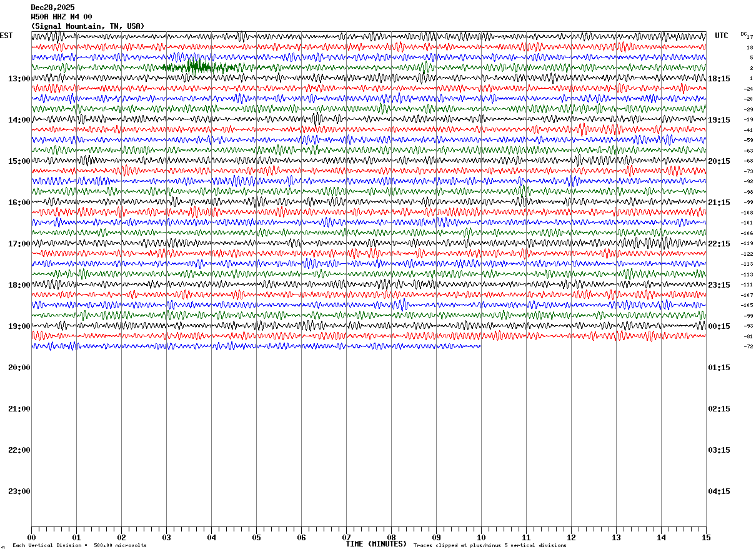The height and width of the screenshot is (554, 756).
Task: Select the 14:00 EST time label
Action: [19, 120]
